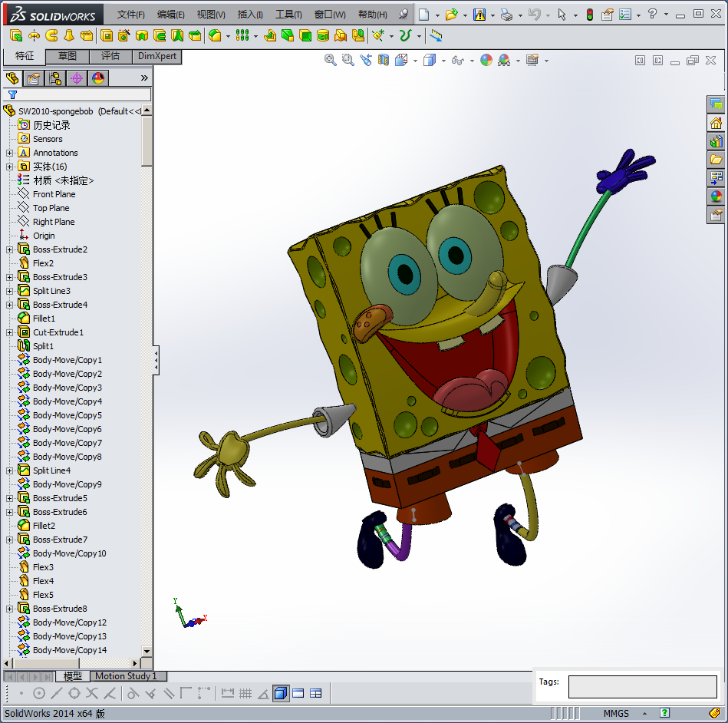The width and height of the screenshot is (728, 723).
Task: Select Body-Move/Copy5 in the tree
Action: coord(68,415)
